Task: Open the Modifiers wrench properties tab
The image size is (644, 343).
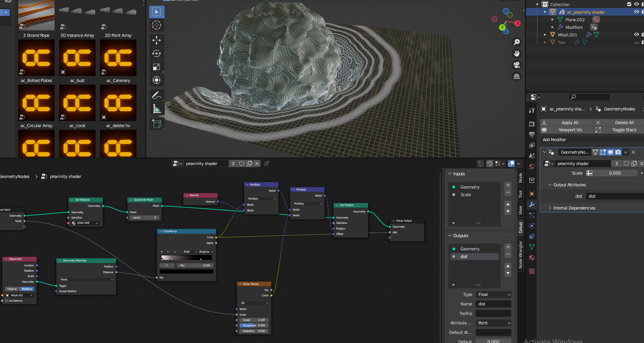Action: point(532,205)
